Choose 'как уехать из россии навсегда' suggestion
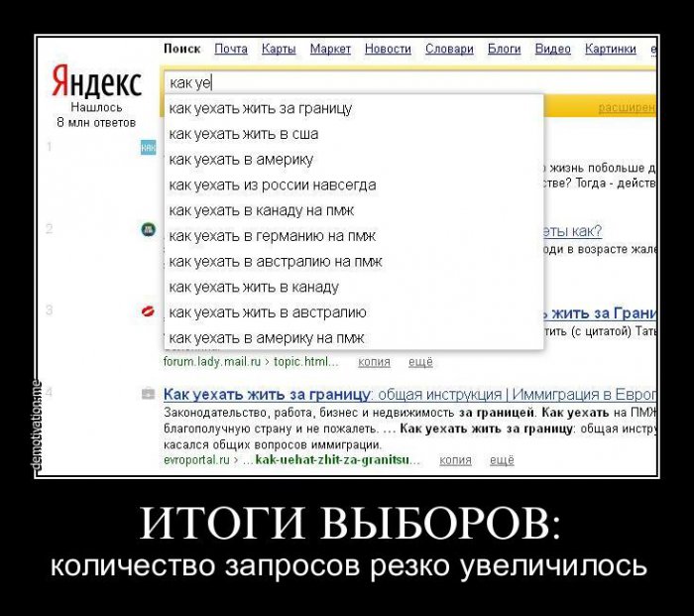Viewport: 694px width, 616px height. click(x=353, y=185)
